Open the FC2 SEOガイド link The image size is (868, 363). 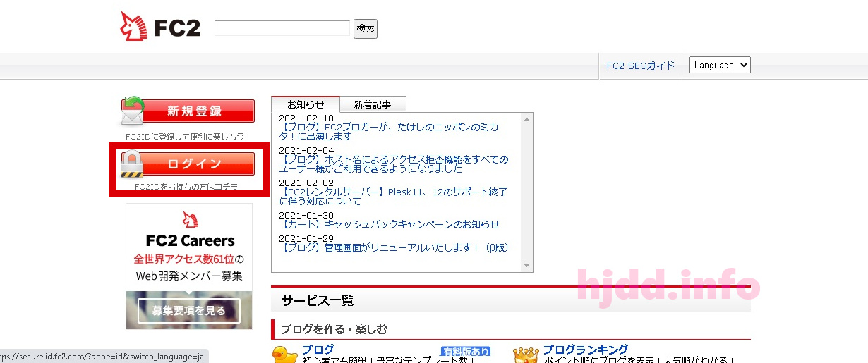[x=641, y=66]
